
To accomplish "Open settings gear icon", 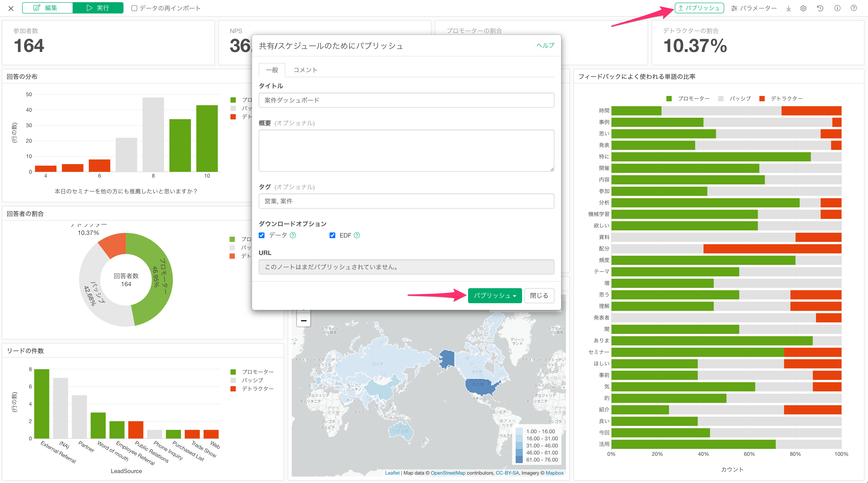I will [803, 8].
